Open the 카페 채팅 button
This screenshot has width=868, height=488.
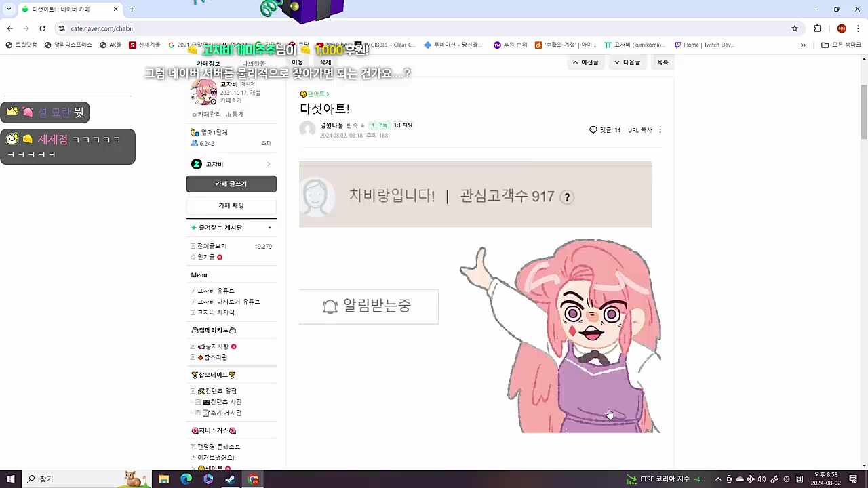(231, 205)
